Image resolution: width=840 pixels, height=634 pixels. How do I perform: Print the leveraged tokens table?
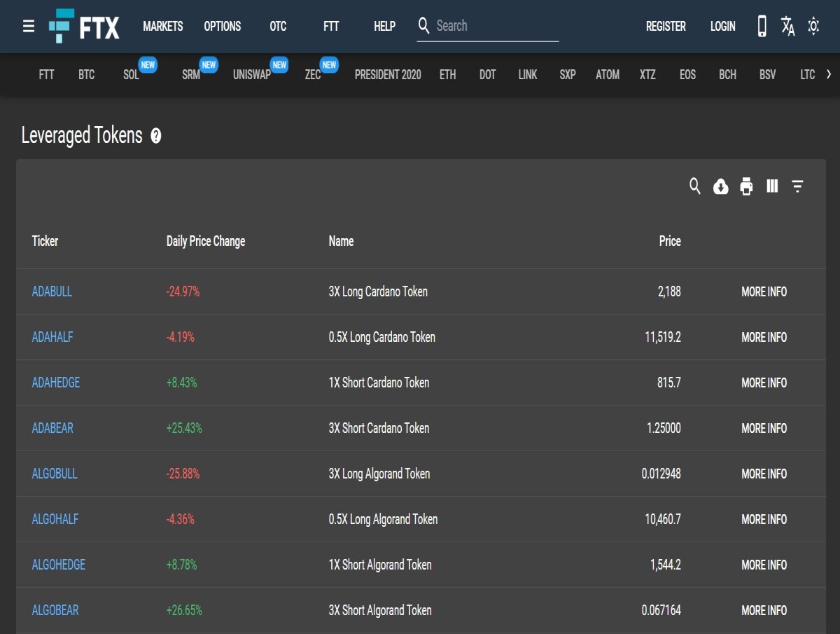(746, 186)
